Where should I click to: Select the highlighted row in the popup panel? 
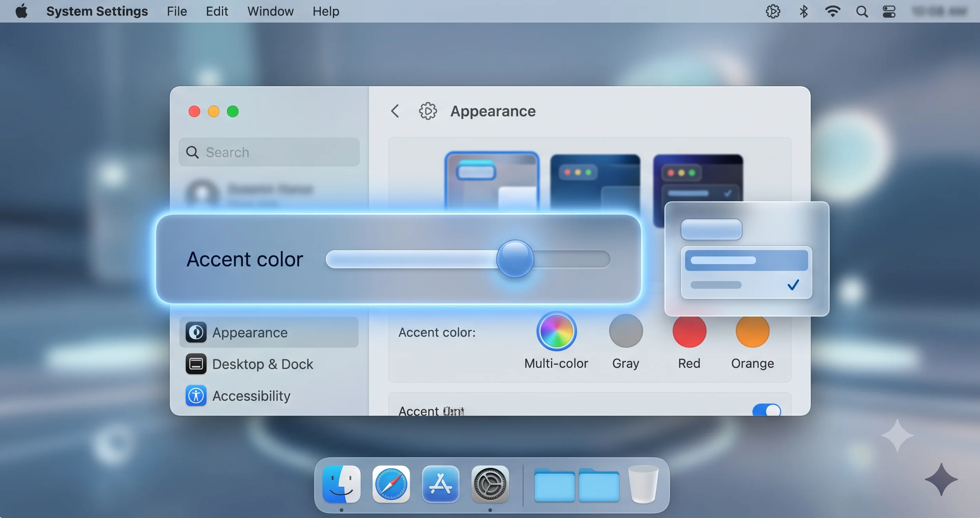[x=746, y=260]
